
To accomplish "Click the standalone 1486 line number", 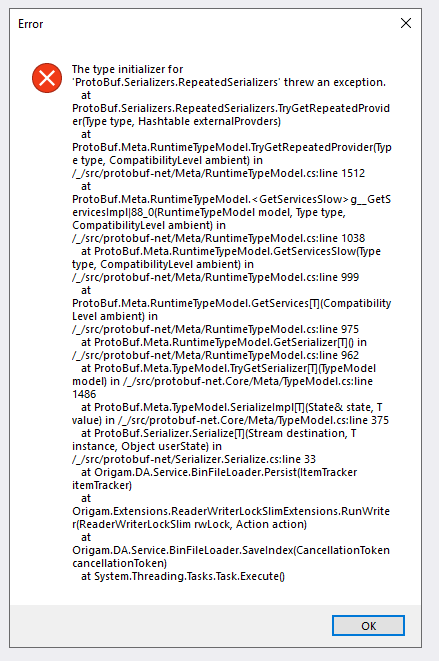I will click(84, 394).
